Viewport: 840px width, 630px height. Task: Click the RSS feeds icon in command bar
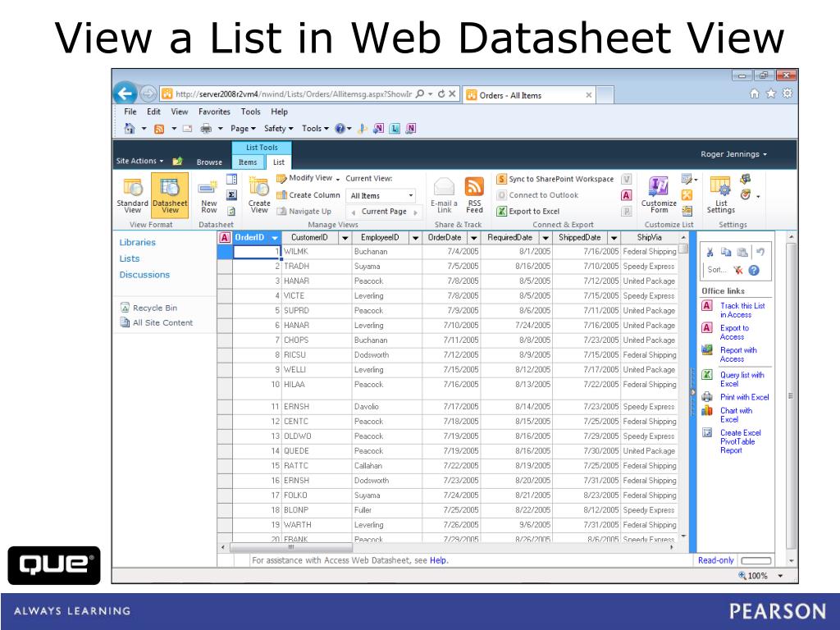(x=159, y=129)
